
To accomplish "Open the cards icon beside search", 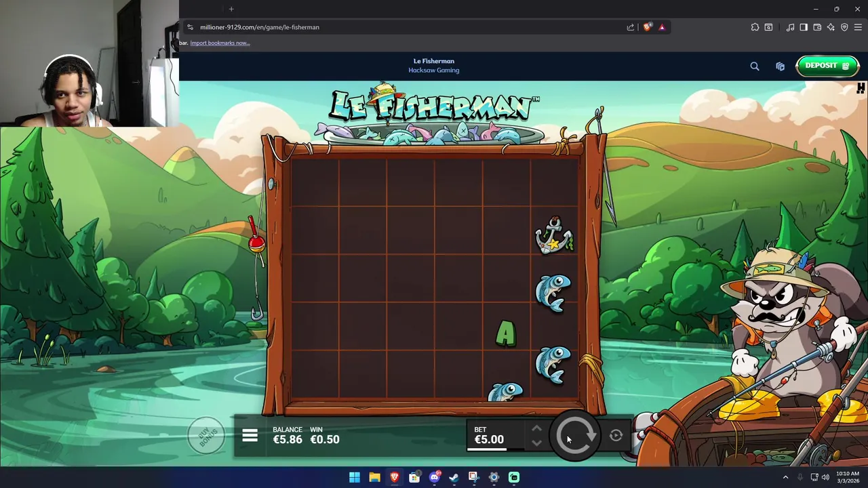I will point(780,66).
